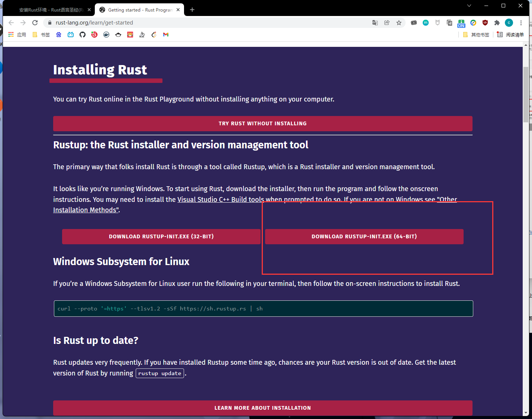Click Try Rust Without Installing button

coord(262,123)
